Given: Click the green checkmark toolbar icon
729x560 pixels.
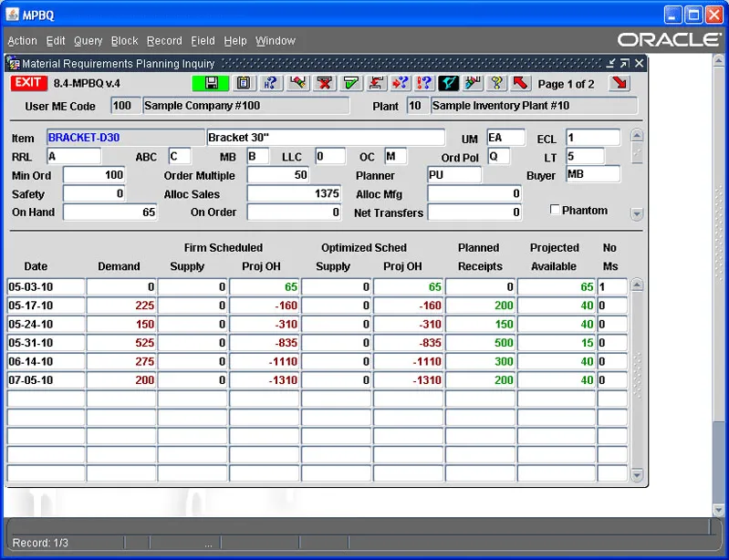Looking at the screenshot, I should 351,83.
